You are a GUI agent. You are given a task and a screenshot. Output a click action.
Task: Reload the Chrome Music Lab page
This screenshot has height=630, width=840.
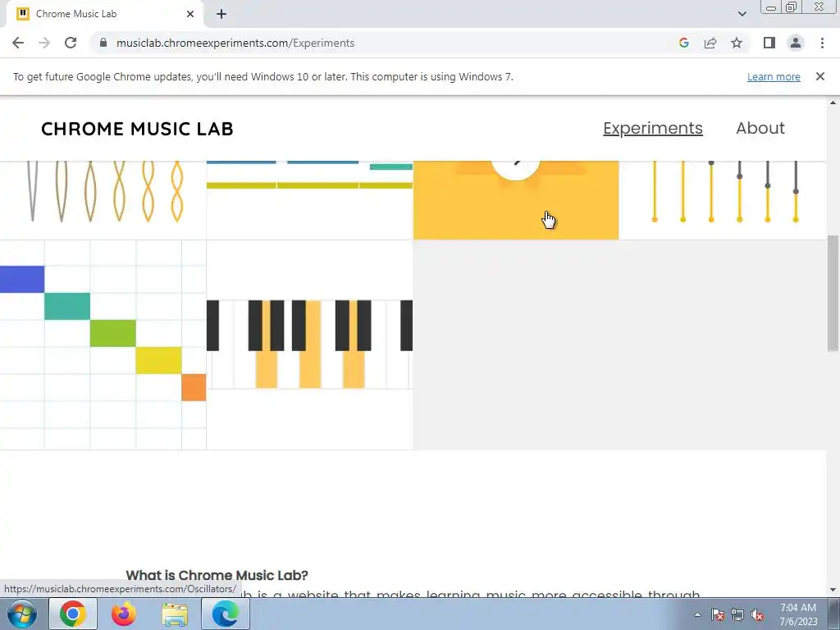click(x=71, y=43)
